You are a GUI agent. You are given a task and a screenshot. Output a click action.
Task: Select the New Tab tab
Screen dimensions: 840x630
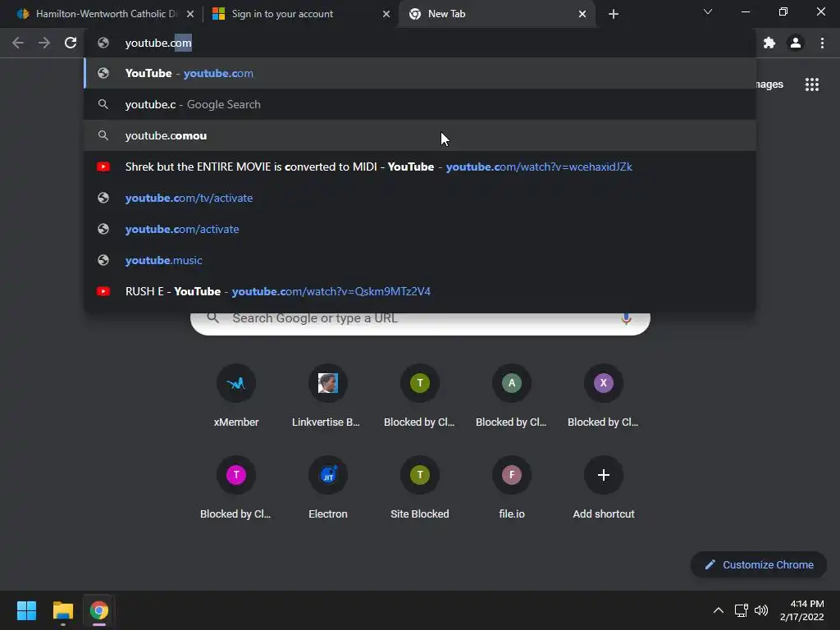[x=495, y=14]
